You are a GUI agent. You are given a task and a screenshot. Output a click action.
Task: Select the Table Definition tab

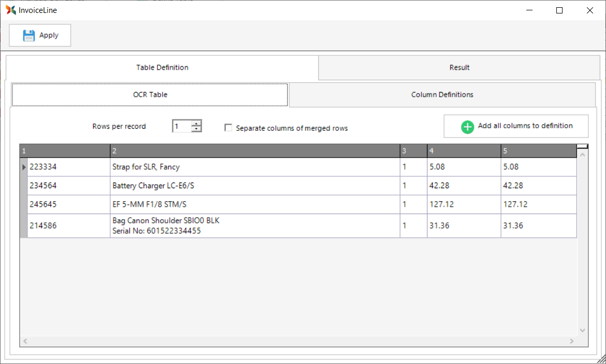click(162, 68)
